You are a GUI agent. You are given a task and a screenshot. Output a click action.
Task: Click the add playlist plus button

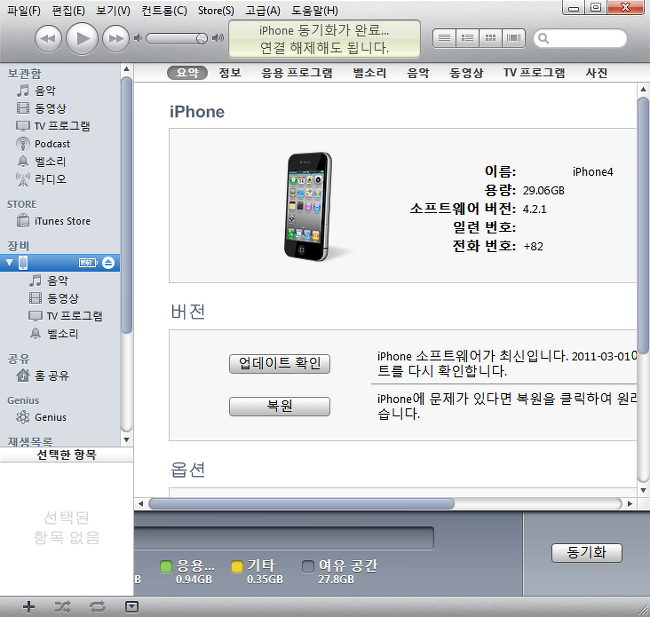pos(29,607)
